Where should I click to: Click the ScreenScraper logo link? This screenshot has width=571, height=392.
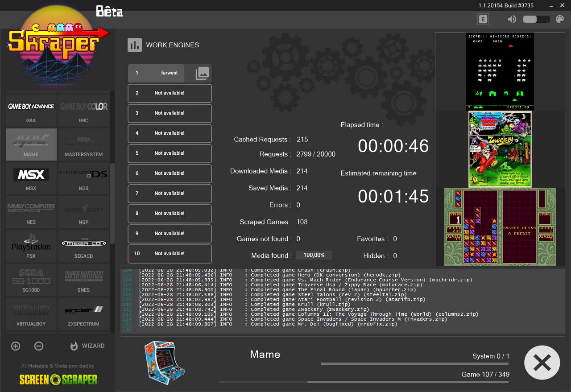[x=58, y=380]
